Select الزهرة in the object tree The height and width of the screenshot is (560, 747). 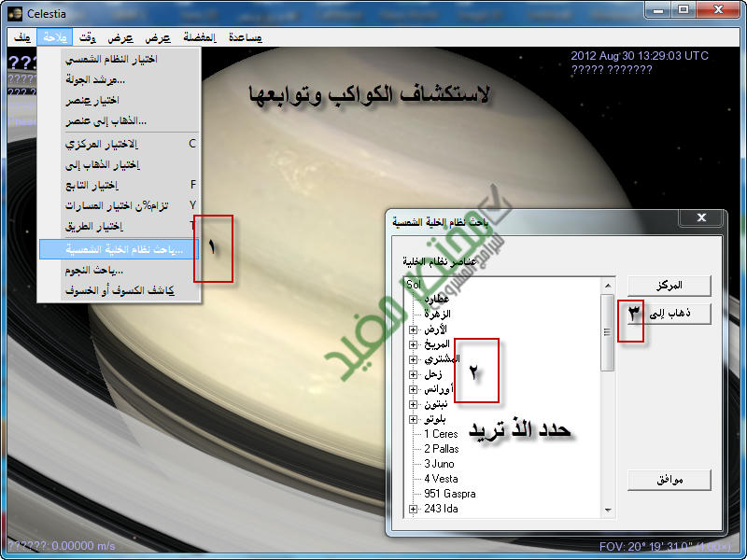437,314
